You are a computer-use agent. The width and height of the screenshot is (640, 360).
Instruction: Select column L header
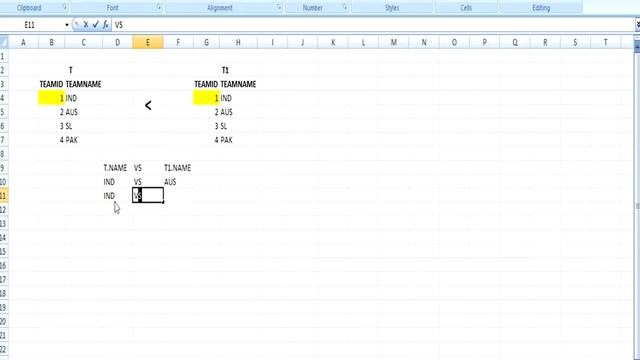363,42
